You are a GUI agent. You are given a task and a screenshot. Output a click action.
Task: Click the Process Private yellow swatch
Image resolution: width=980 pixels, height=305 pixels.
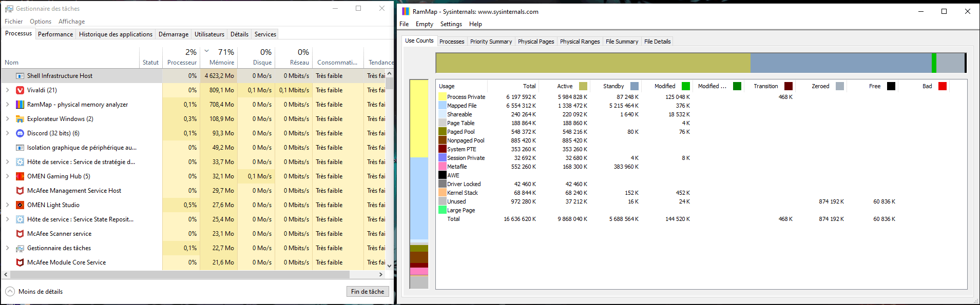tap(442, 96)
